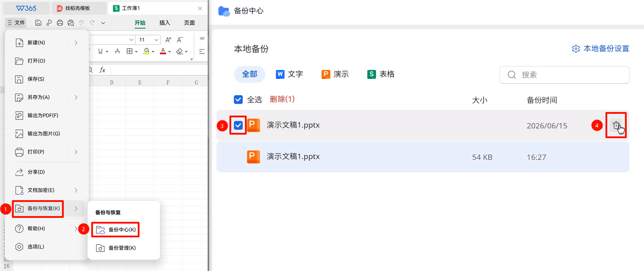
Task: Open 本地备份设置 settings link
Action: [601, 49]
